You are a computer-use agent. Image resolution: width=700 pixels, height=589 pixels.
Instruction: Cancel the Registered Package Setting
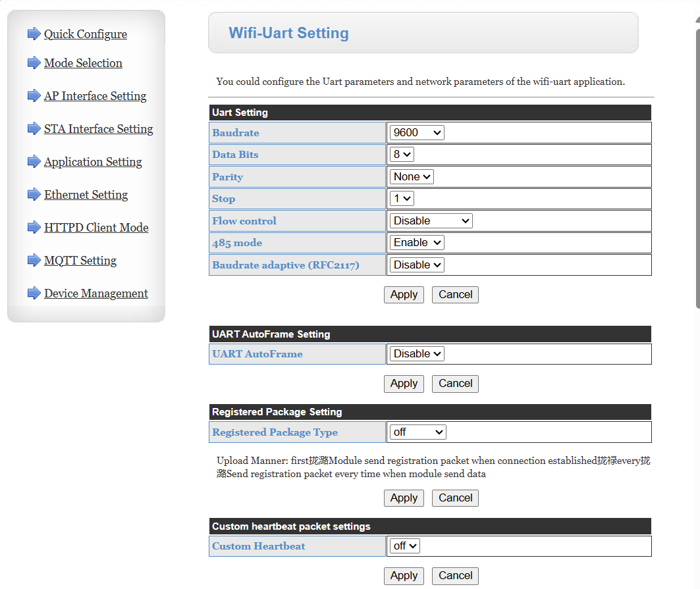[x=455, y=498]
